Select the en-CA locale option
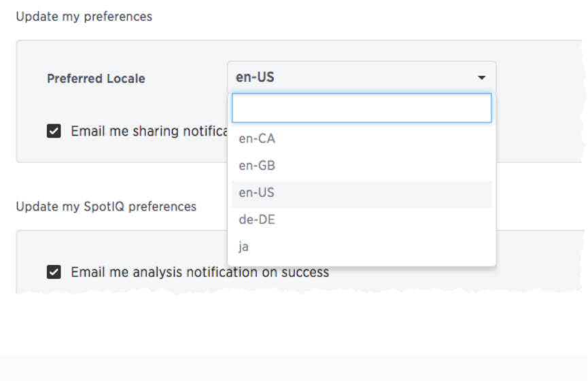The image size is (588, 381). click(x=362, y=139)
